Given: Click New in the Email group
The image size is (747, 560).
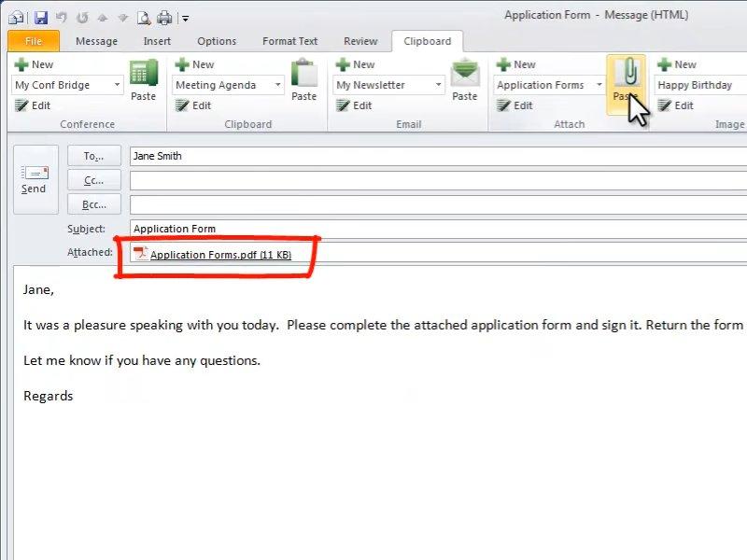Looking at the screenshot, I should [x=355, y=64].
